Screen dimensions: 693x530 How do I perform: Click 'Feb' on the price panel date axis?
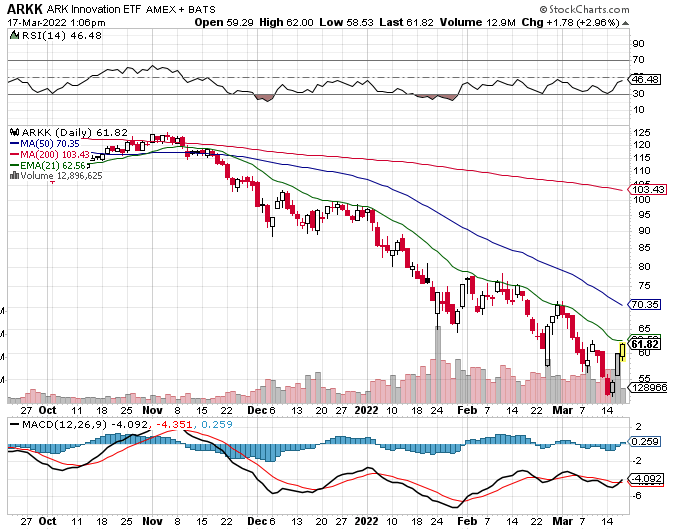point(467,410)
